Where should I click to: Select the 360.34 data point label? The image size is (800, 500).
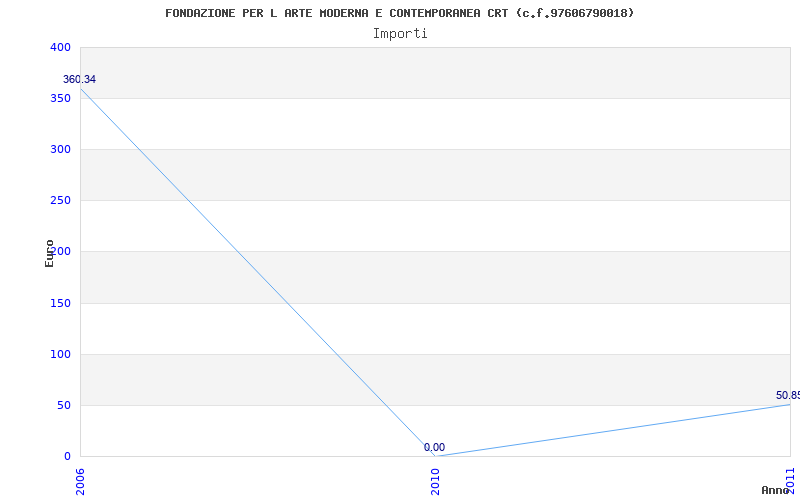(x=79, y=80)
